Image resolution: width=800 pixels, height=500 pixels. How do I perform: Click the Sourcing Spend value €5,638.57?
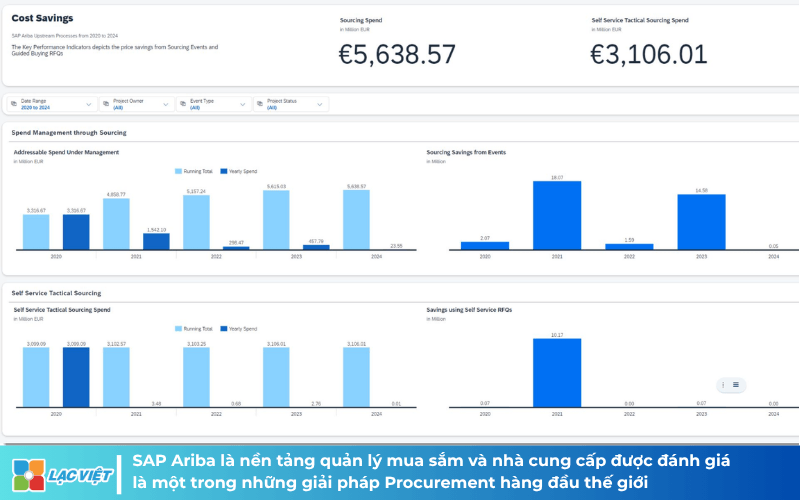coord(397,55)
